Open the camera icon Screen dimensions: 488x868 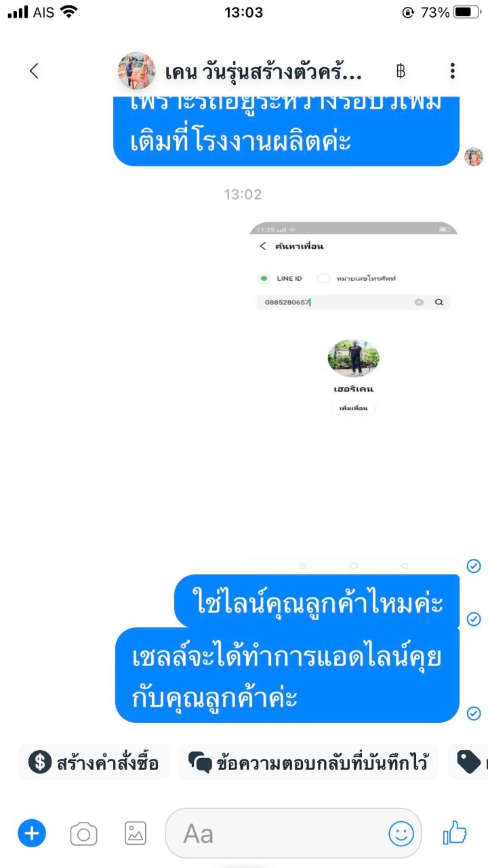pyautogui.click(x=83, y=833)
